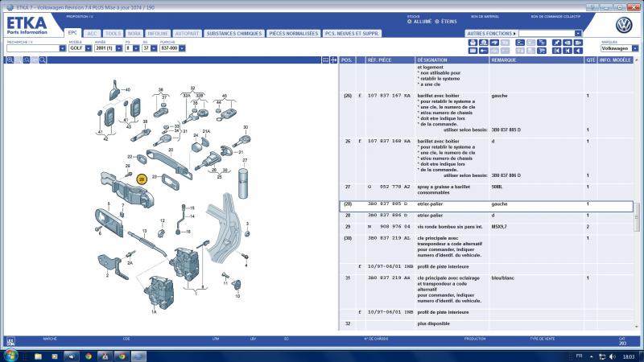Image resolution: width=644 pixels, height=362 pixels.
Task: Open the SG dropdown showing 37
Action: coord(154,48)
